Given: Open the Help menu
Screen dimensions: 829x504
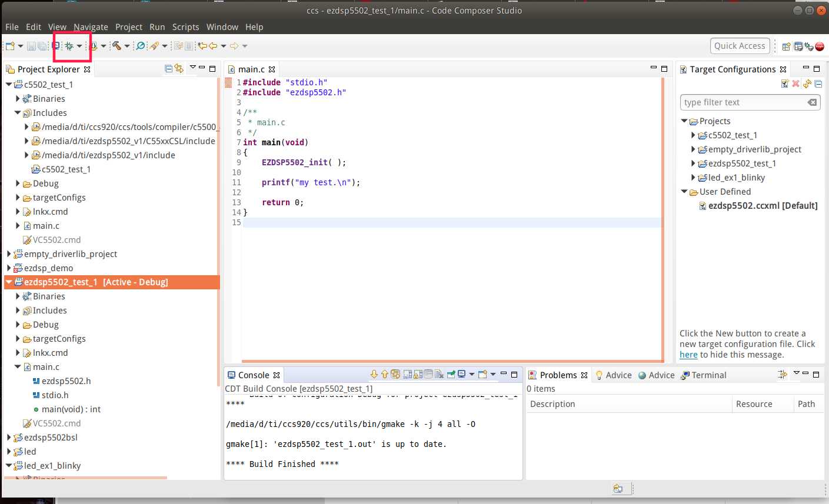Looking at the screenshot, I should click(x=254, y=27).
